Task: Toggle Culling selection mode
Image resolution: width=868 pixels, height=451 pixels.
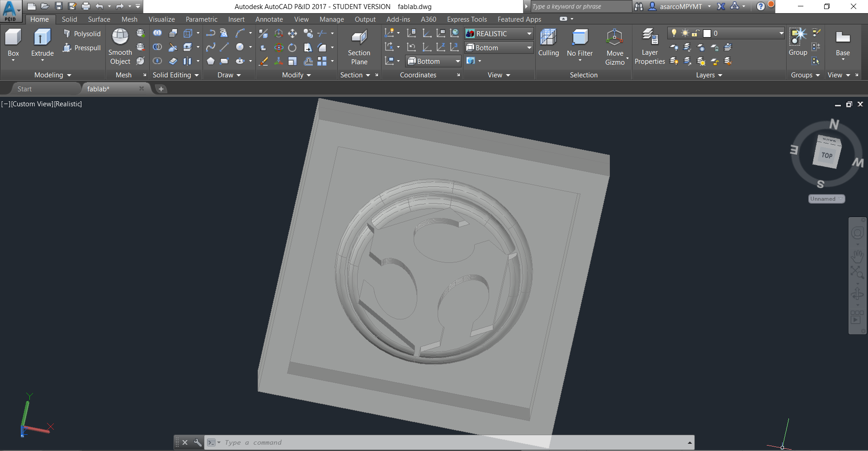Action: click(548, 43)
